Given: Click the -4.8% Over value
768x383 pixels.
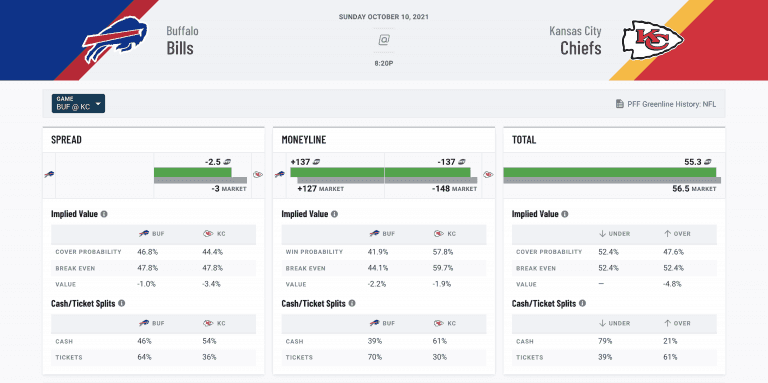Looking at the screenshot, I should pos(673,284).
